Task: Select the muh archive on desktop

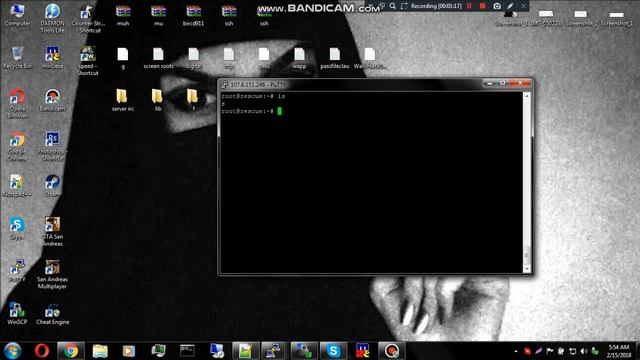Action: click(123, 15)
